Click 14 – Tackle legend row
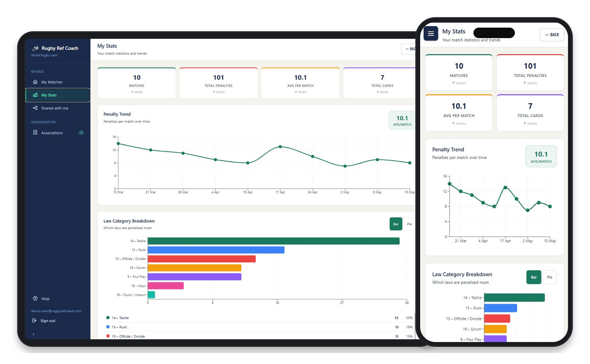The width and height of the screenshot is (590, 364). pos(259,318)
